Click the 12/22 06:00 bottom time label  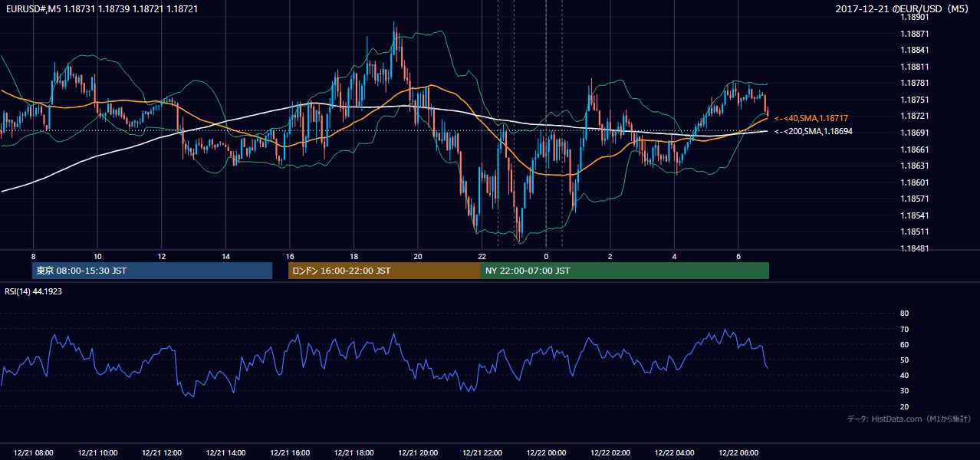tap(738, 453)
